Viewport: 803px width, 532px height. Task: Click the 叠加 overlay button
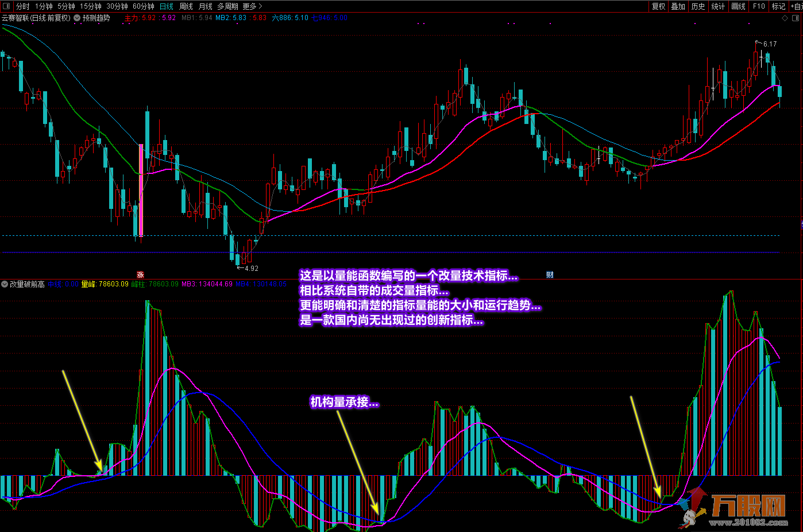[x=678, y=6]
